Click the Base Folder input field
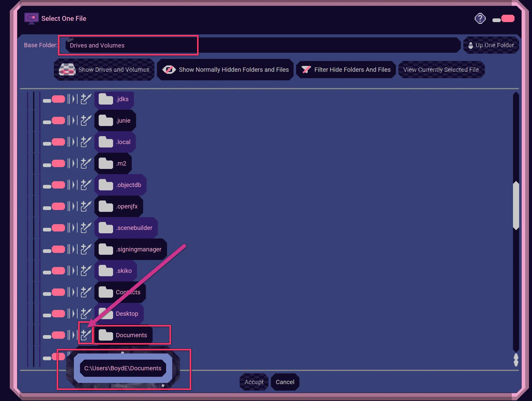Image resolution: width=532 pixels, height=401 pixels. [x=263, y=45]
